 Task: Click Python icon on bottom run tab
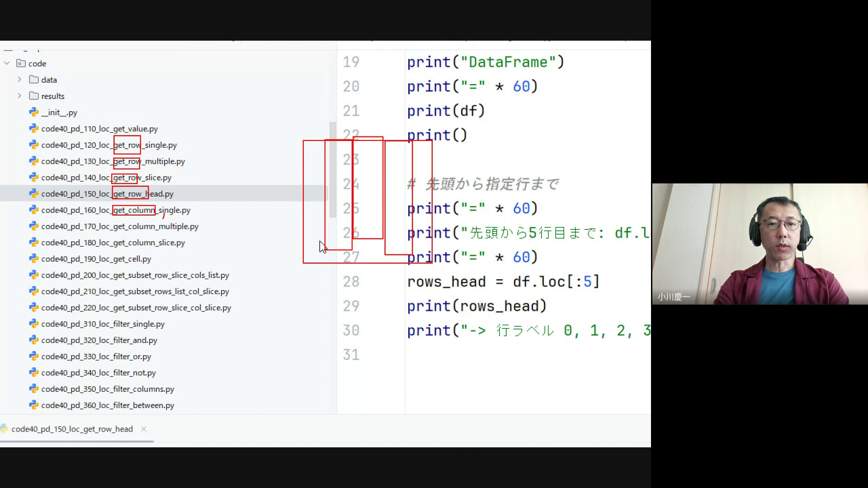[4, 429]
